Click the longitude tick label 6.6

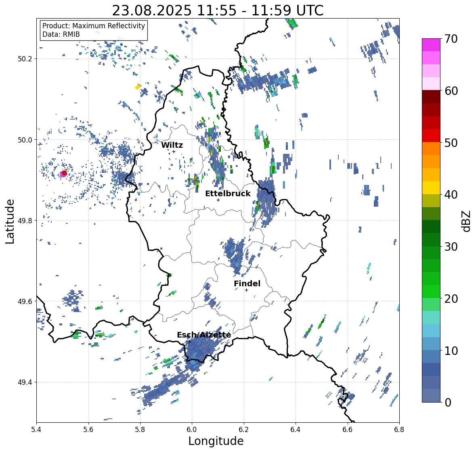[x=347, y=430]
